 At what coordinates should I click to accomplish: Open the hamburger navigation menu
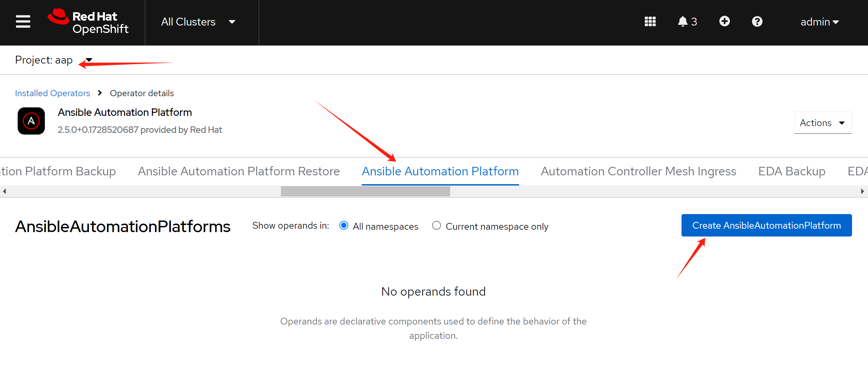tap(23, 22)
